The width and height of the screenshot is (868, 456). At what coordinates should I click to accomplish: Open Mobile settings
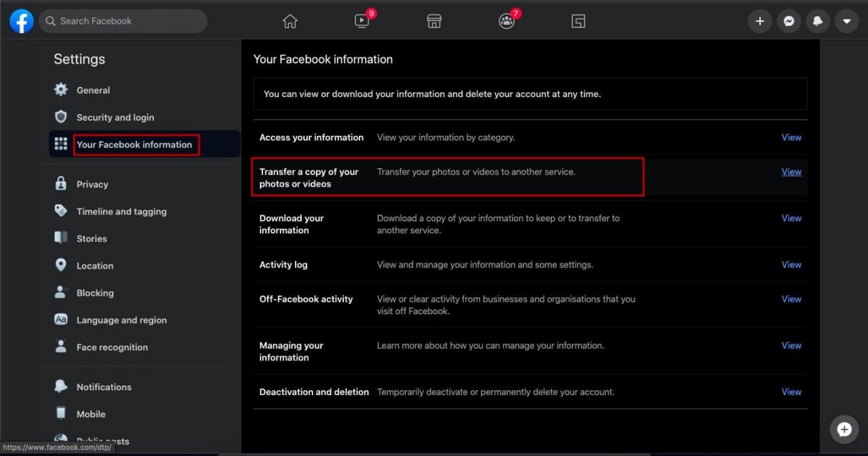(91, 414)
